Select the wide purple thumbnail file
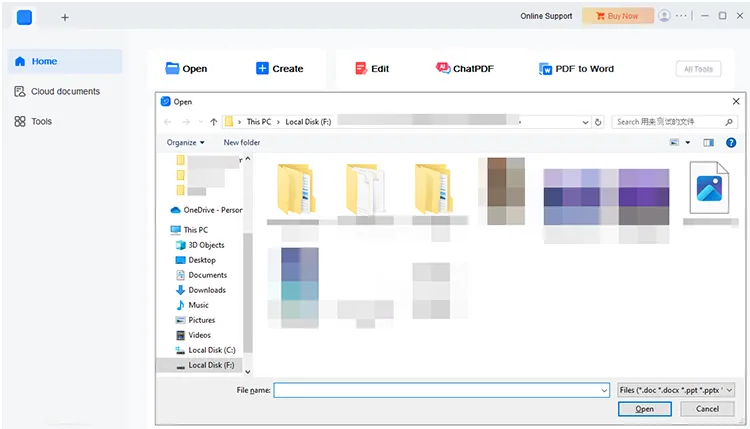Screen dimensions: 750x429 pyautogui.click(x=606, y=197)
